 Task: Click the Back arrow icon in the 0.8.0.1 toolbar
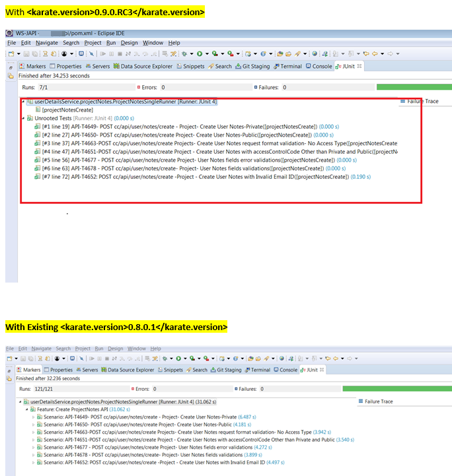[x=335, y=358]
